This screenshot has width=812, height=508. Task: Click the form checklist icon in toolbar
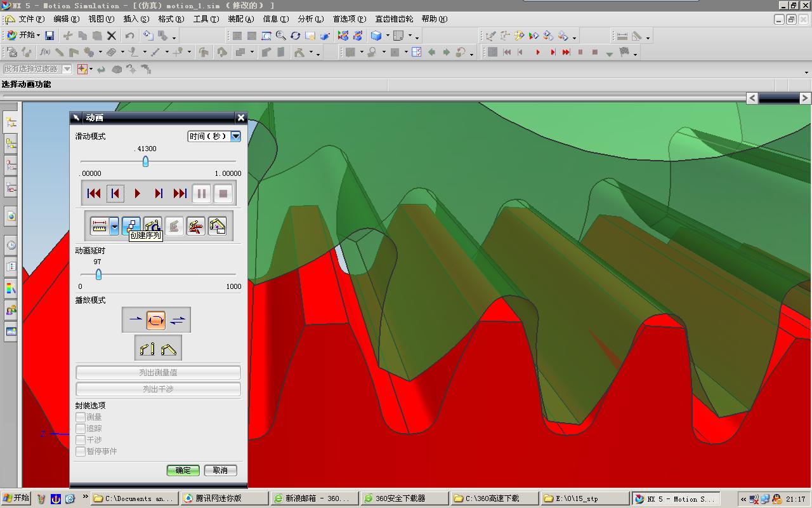417,52
